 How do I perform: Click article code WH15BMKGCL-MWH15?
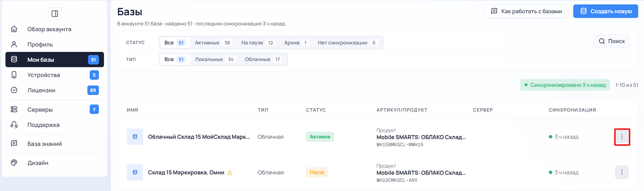400,145
